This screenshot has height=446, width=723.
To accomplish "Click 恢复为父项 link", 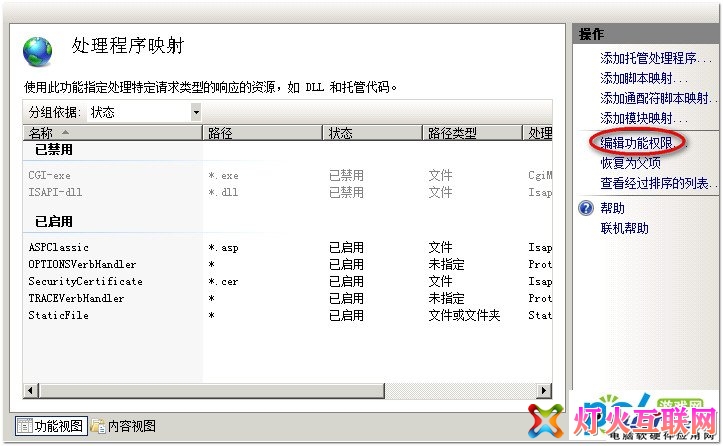I will (x=630, y=163).
